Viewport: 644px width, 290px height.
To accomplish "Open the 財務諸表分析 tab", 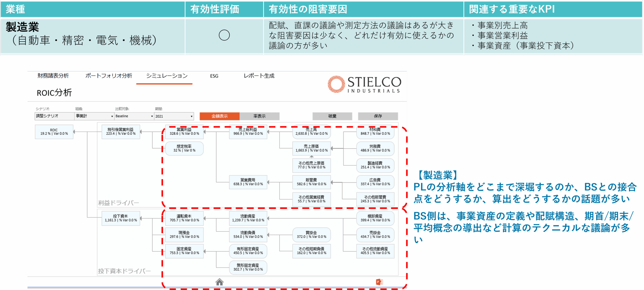I will click(53, 76).
